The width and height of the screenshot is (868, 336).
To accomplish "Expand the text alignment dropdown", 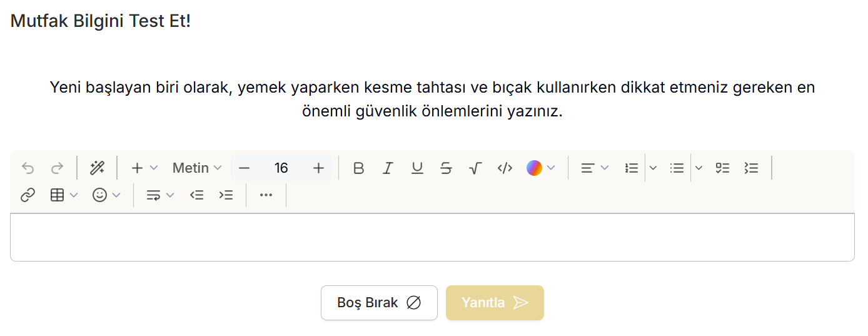I will (x=595, y=168).
